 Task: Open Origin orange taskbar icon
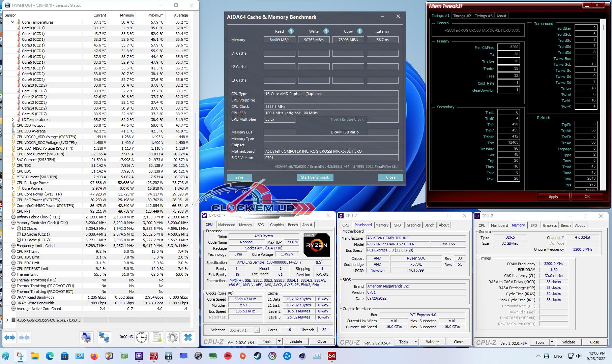click(x=243, y=356)
